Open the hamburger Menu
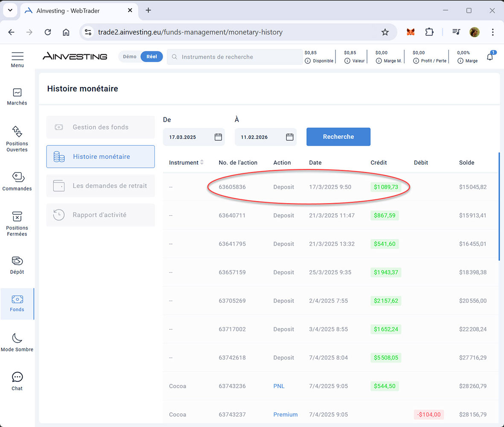 click(x=17, y=57)
